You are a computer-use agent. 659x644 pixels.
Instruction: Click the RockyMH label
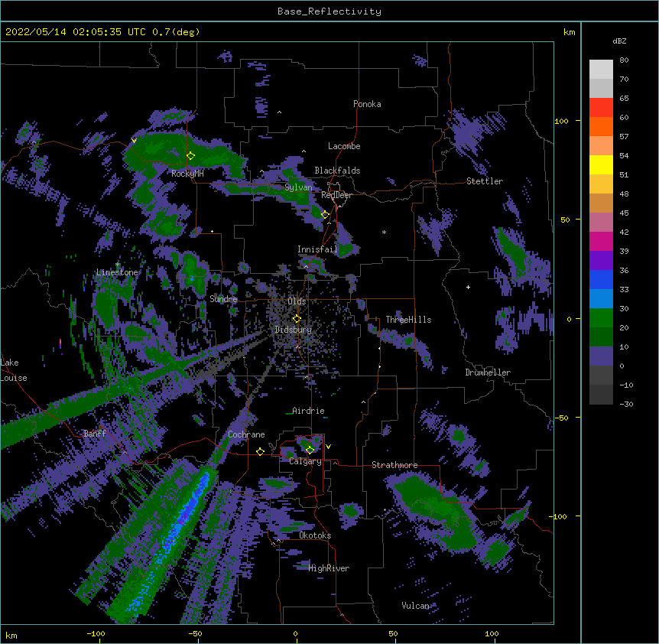[x=187, y=174]
